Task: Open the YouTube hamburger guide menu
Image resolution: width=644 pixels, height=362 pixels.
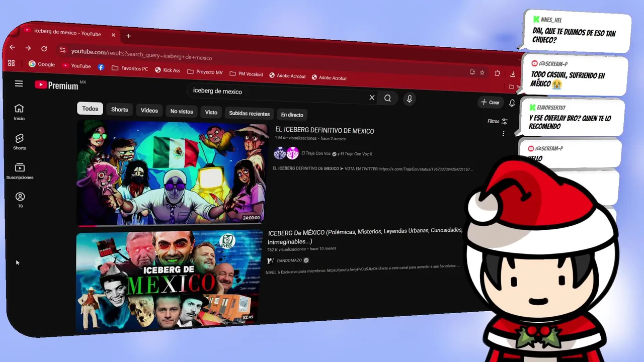Action: tap(19, 83)
